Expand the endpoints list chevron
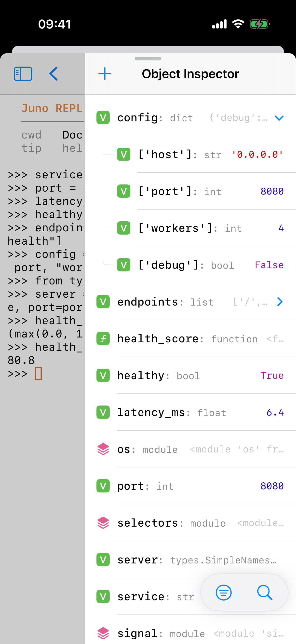 coord(280,302)
